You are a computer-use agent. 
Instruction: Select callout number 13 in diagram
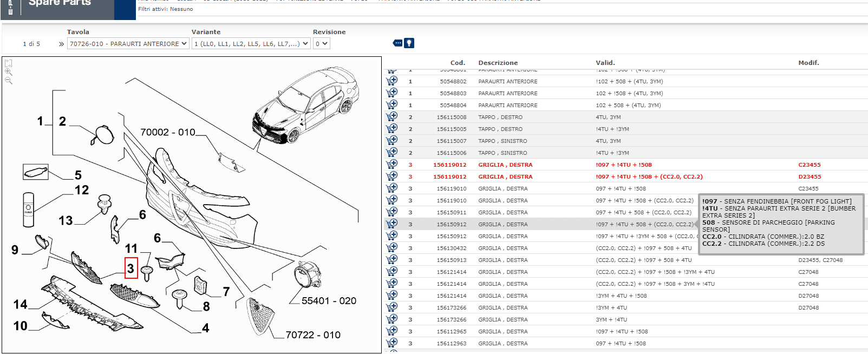[x=66, y=221]
